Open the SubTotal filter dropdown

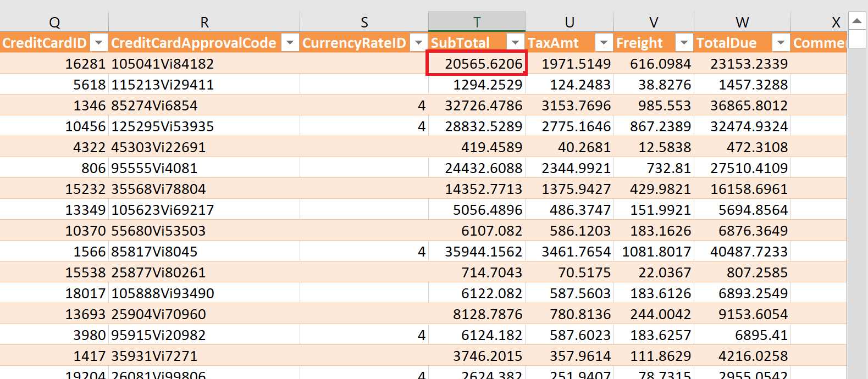[516, 42]
